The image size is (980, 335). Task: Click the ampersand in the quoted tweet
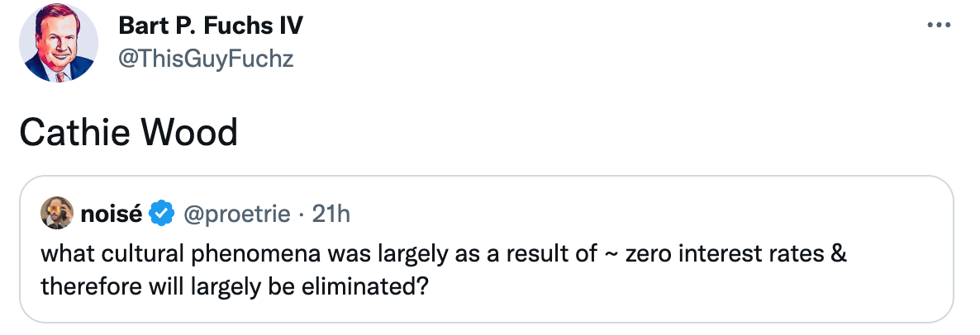(x=839, y=253)
